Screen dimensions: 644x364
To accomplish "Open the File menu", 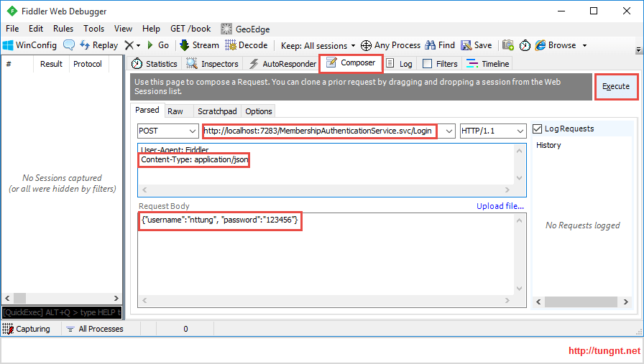I will point(12,29).
